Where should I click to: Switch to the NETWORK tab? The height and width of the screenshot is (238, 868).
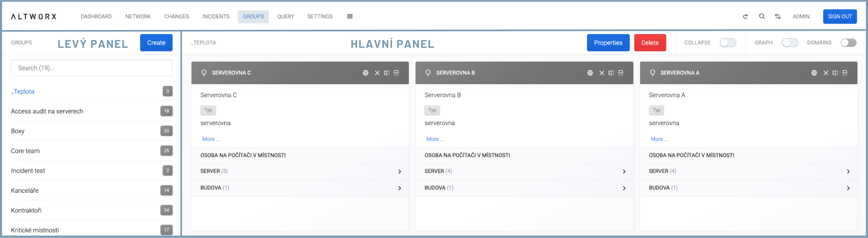coord(138,17)
